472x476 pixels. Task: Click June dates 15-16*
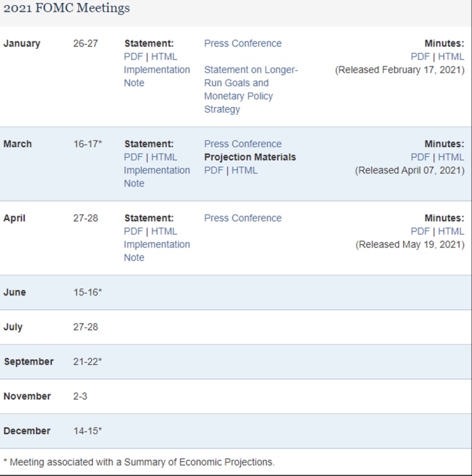[88, 292]
